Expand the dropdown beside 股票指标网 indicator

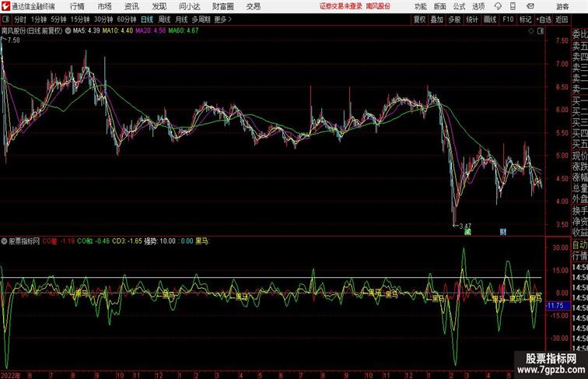pyautogui.click(x=4, y=241)
